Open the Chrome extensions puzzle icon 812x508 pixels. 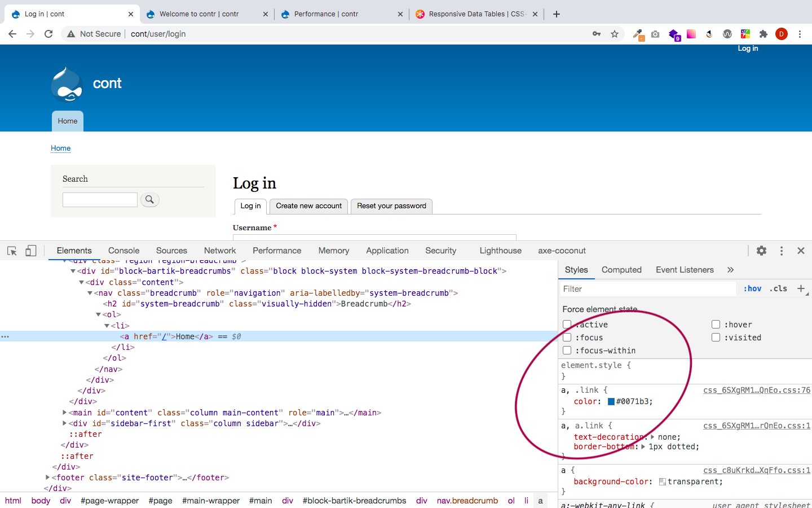coord(764,34)
